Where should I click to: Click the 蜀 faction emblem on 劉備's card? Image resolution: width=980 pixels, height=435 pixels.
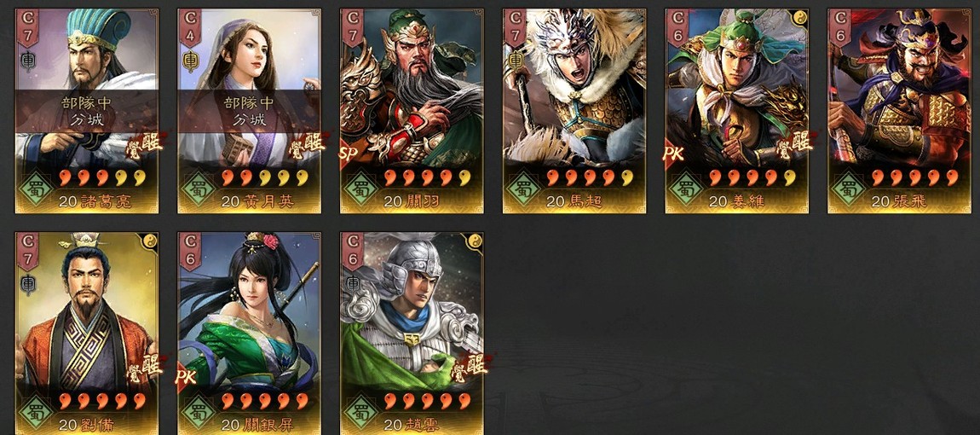pos(36,411)
